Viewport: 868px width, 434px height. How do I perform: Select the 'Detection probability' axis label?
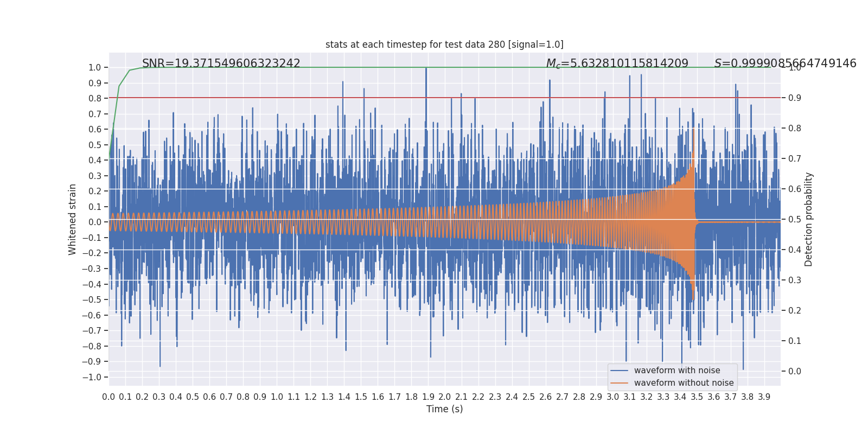pos(809,219)
